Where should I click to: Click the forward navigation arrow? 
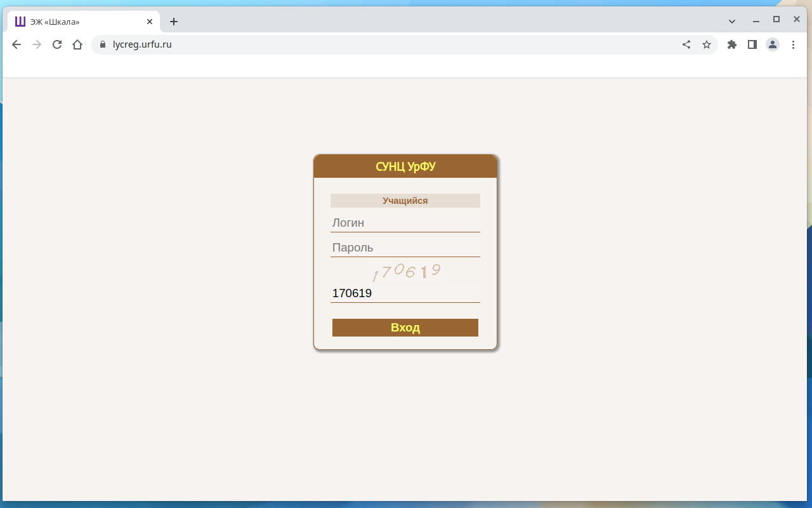click(x=36, y=44)
